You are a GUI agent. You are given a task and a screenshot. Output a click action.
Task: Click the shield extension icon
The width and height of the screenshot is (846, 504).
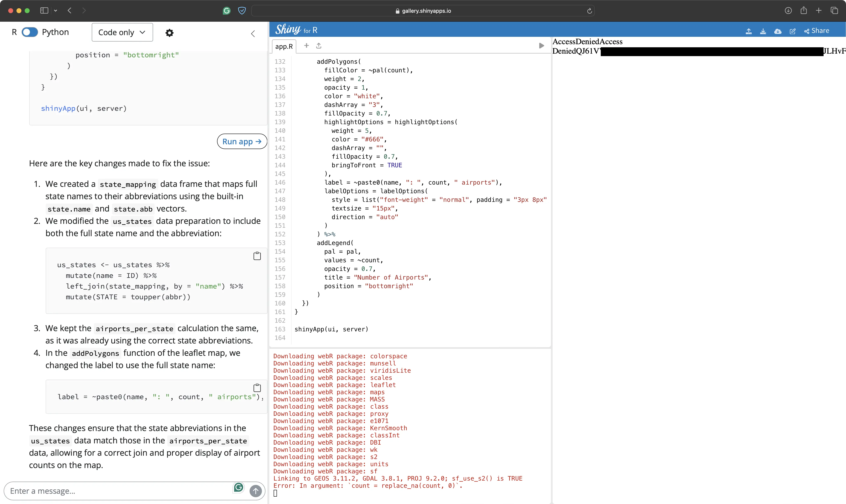(x=242, y=11)
